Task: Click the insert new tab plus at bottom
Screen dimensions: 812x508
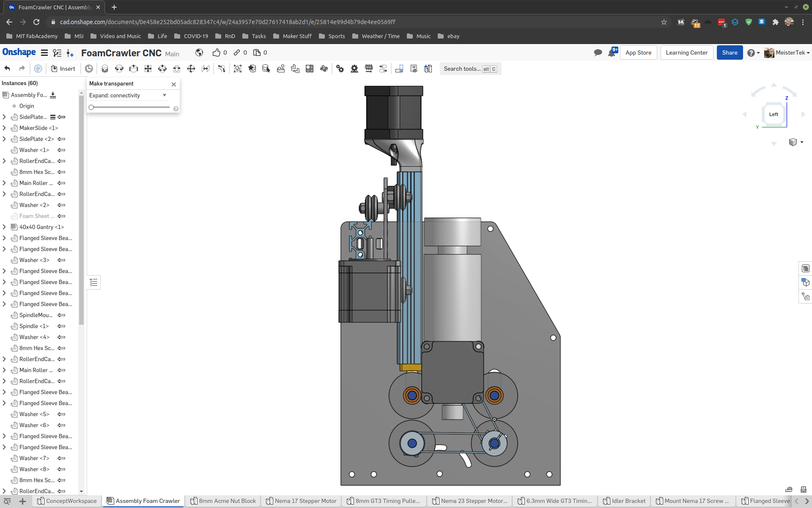Action: pos(23,501)
